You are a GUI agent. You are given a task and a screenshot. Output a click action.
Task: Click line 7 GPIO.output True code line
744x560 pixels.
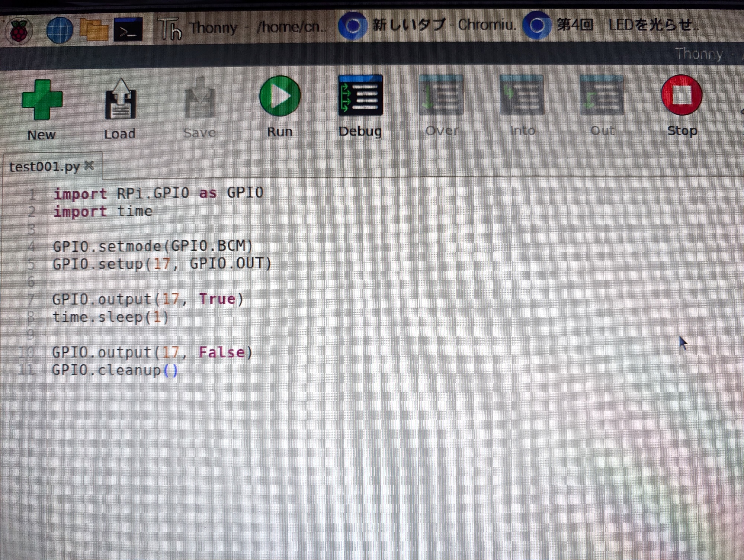148,299
